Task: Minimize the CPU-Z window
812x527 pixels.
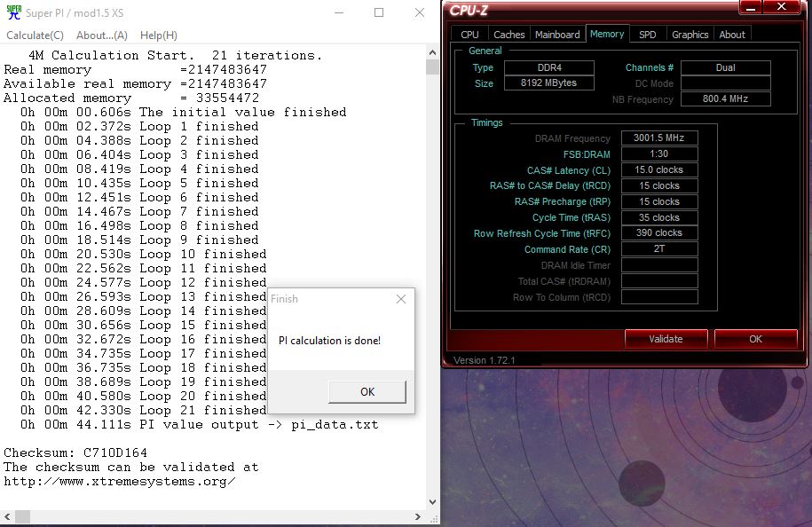Action: pyautogui.click(x=751, y=7)
